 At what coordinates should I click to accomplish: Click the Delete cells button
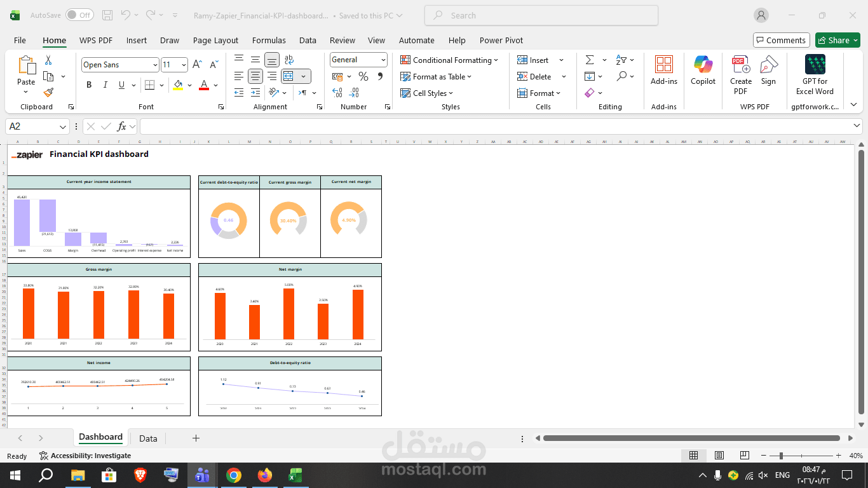point(534,76)
